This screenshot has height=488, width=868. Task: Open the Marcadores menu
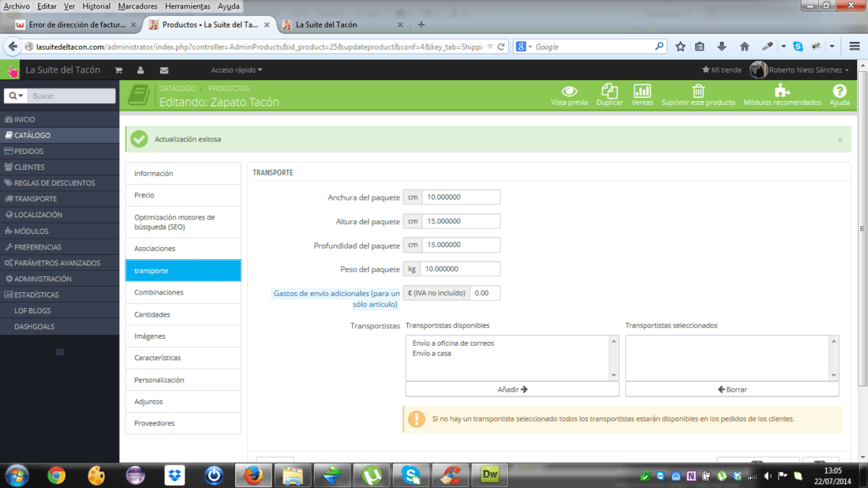[137, 6]
